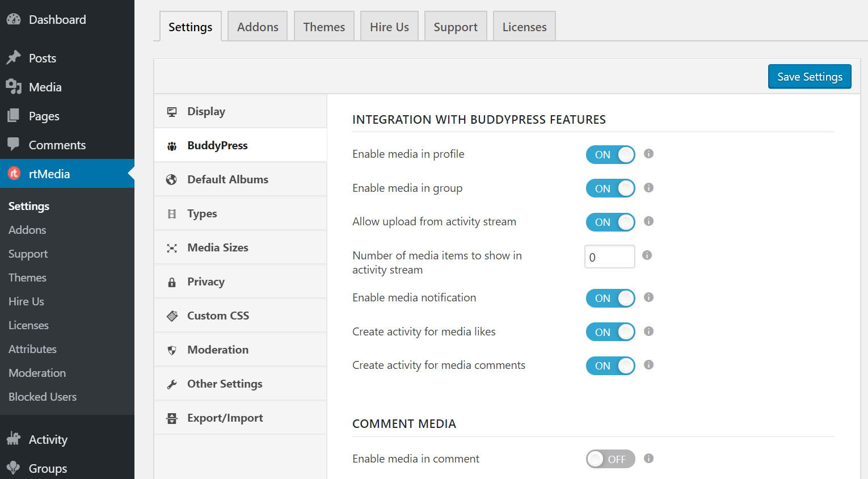Select Hire Us in the rtMedia sidebar

point(26,301)
